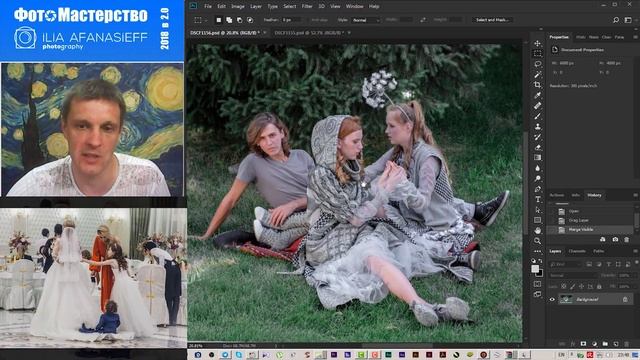Image resolution: width=640 pixels, height=360 pixels.
Task: Click the Select and Mask button
Action: pos(492,20)
